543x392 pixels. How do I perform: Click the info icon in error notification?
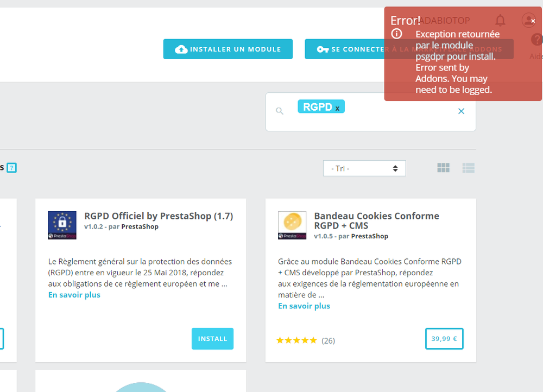pos(396,34)
